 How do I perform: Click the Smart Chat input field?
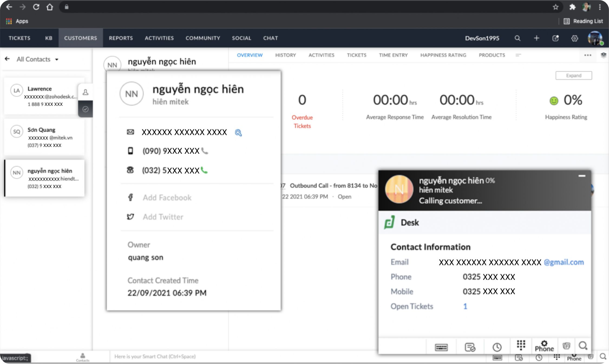tap(155, 356)
